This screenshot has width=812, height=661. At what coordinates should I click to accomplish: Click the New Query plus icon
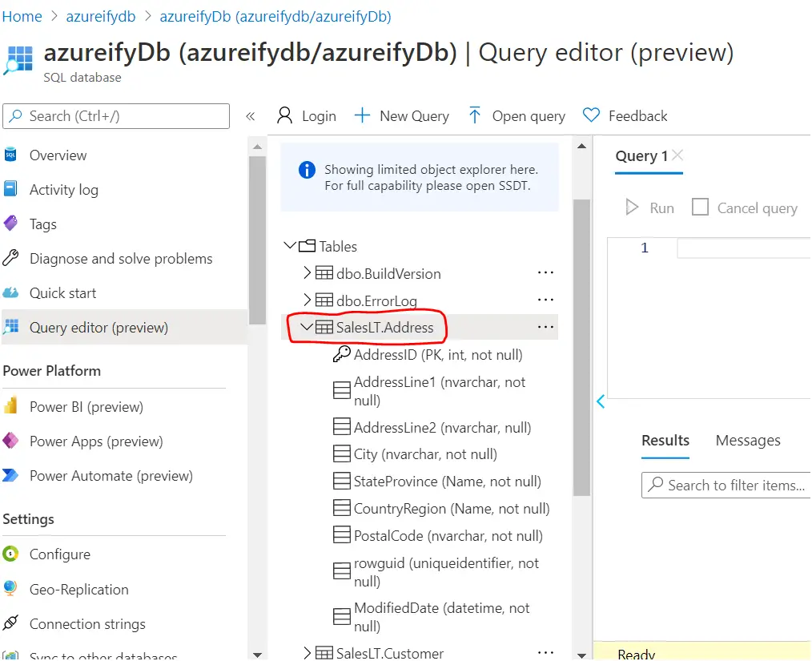point(362,115)
